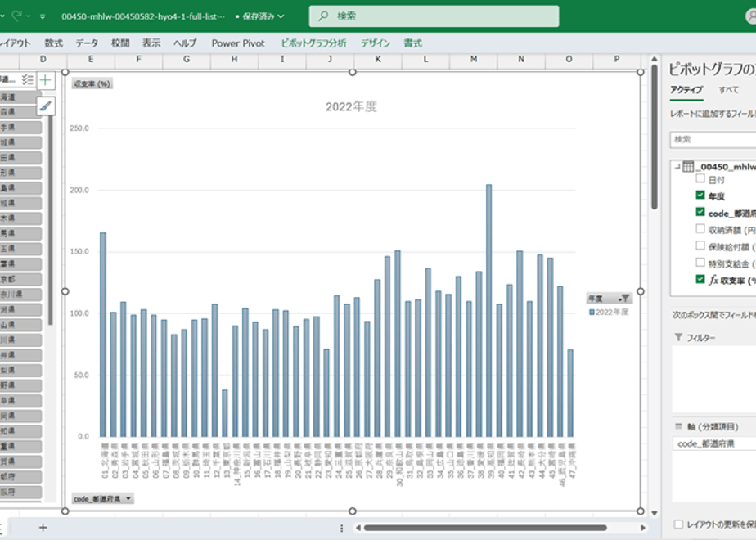Select the すべて tab in the field pane
The width and height of the screenshot is (756, 540).
tap(728, 90)
